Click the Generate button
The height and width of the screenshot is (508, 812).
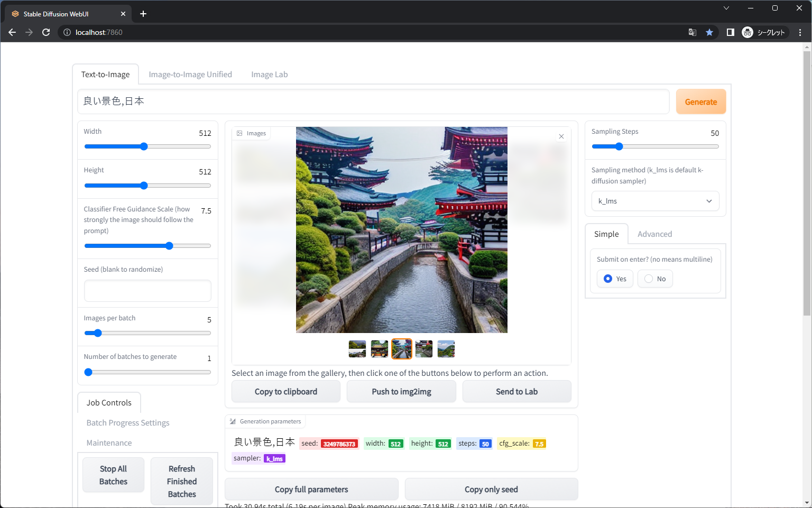(x=700, y=101)
